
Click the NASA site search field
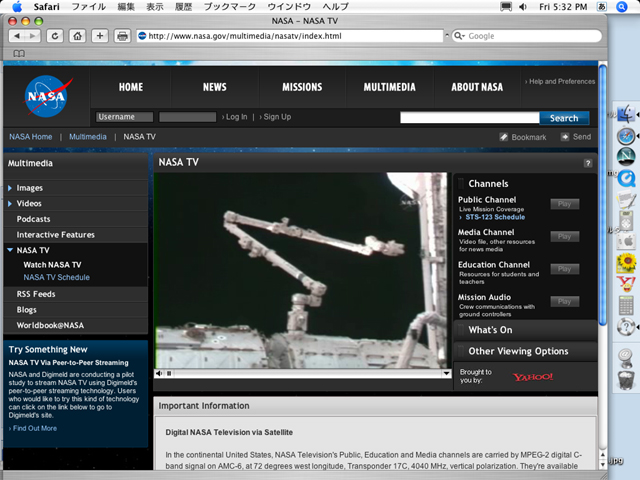470,118
